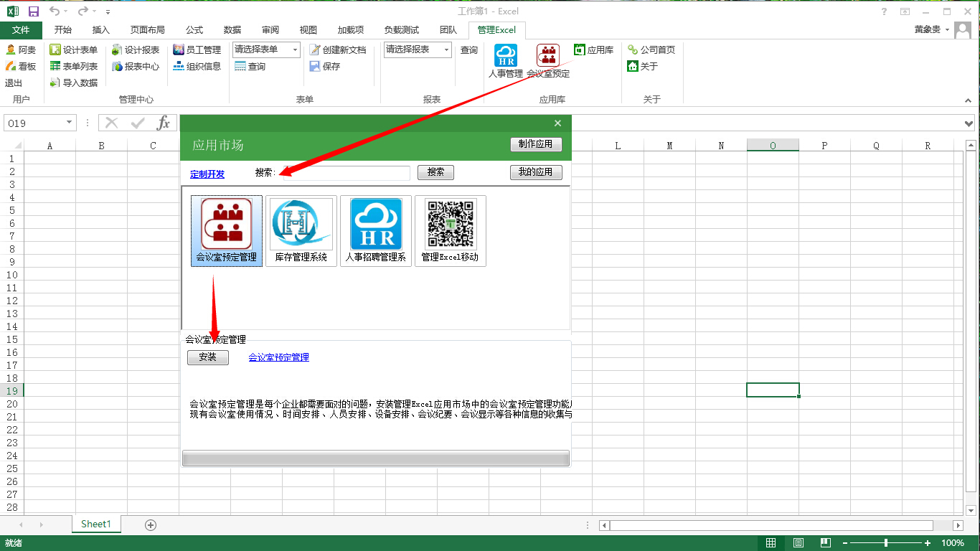The image size is (980, 551).
Task: Open Customize Quick Access Toolbar dropdown
Action: [108, 12]
